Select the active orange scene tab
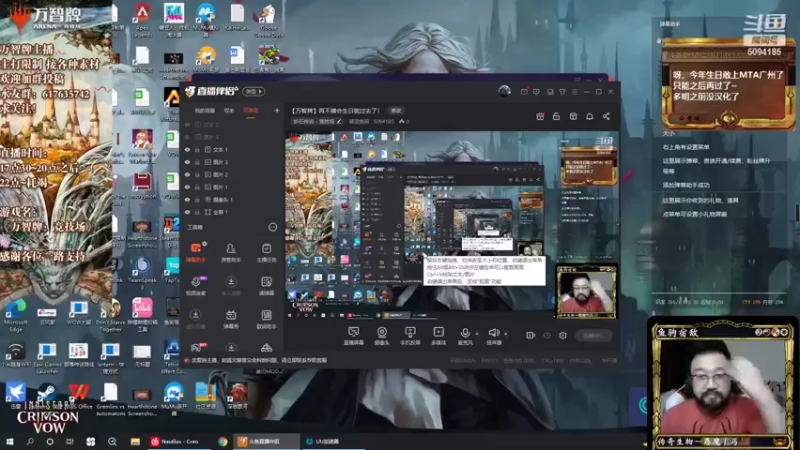The height and width of the screenshot is (450, 800). (251, 111)
